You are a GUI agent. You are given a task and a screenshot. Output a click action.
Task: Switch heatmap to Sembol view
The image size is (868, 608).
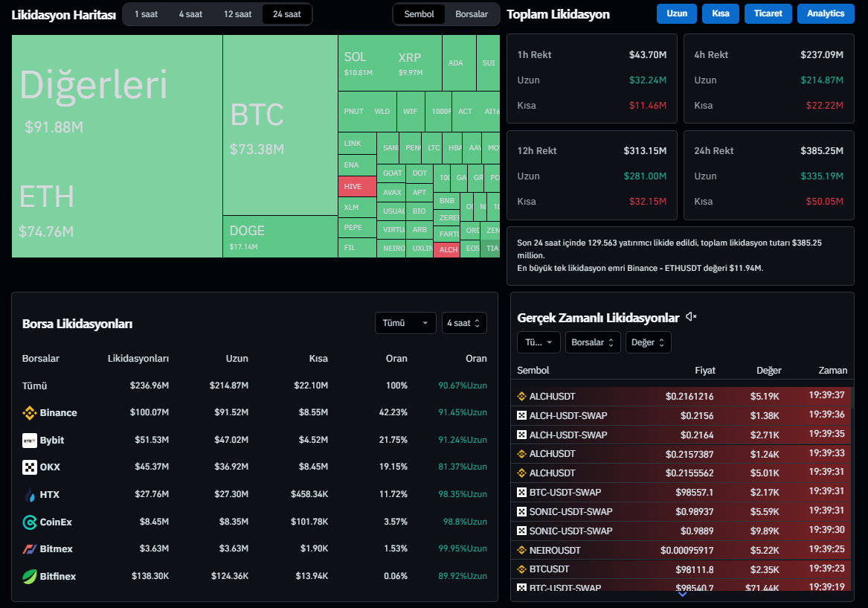(419, 14)
